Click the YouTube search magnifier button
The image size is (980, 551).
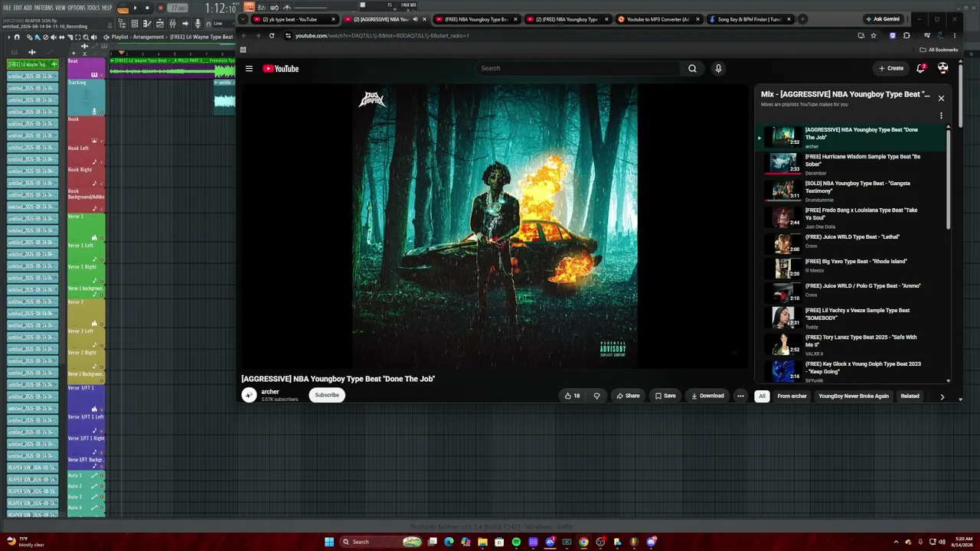pos(692,68)
